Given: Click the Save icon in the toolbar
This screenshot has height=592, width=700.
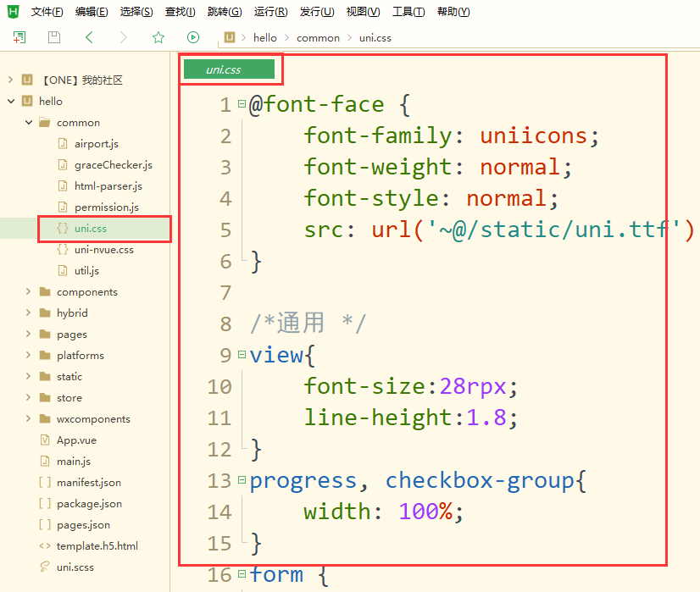Looking at the screenshot, I should point(53,37).
